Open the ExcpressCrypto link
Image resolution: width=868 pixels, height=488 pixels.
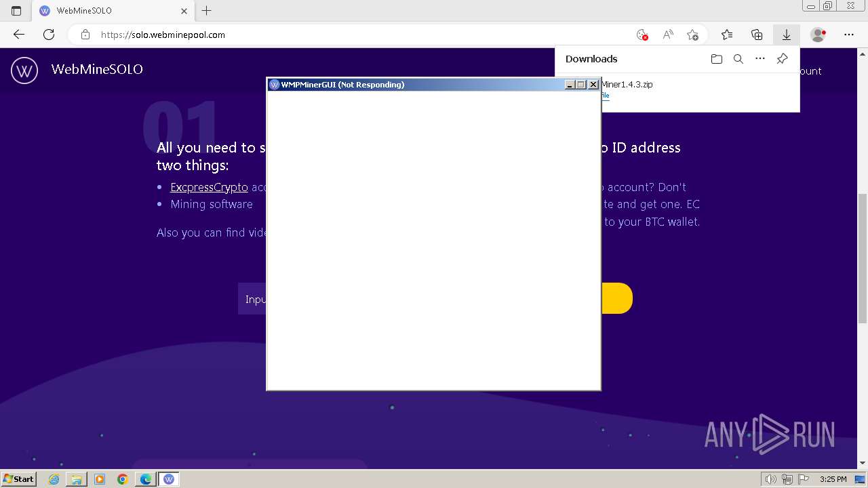point(209,187)
